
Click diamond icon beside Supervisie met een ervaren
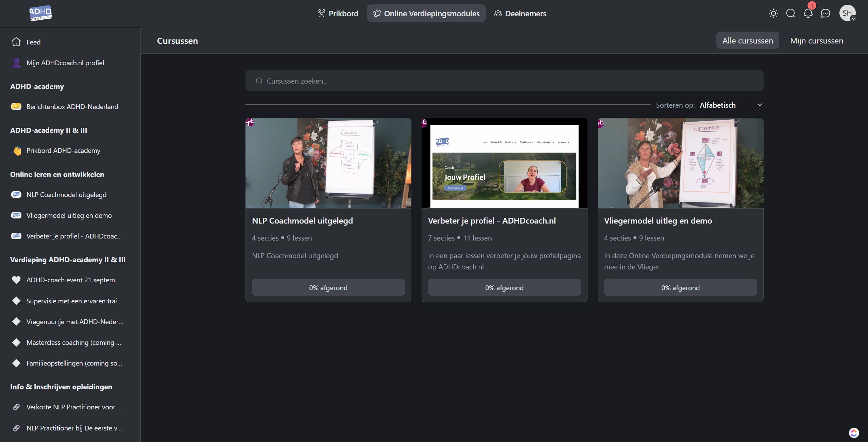[x=16, y=301]
